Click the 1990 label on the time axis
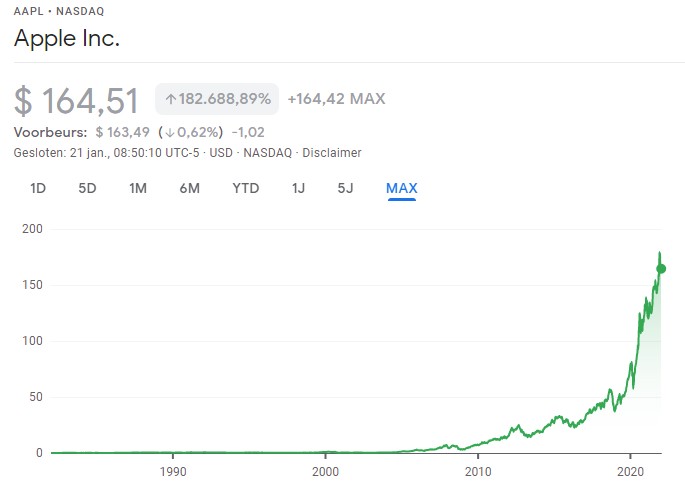 tap(173, 470)
